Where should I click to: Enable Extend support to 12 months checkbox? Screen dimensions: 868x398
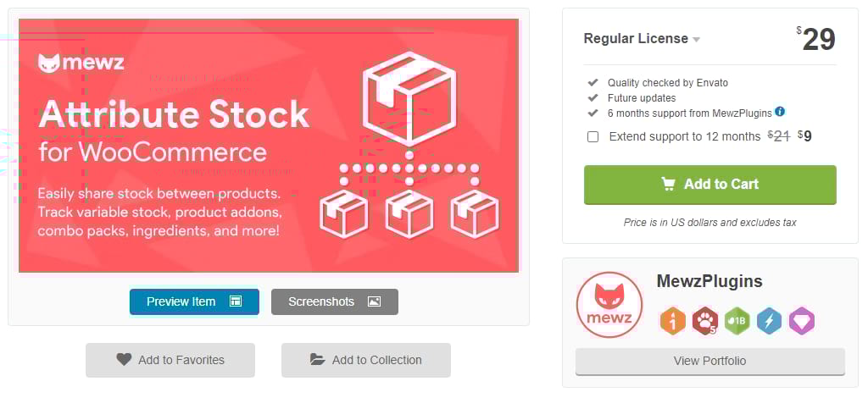(593, 136)
